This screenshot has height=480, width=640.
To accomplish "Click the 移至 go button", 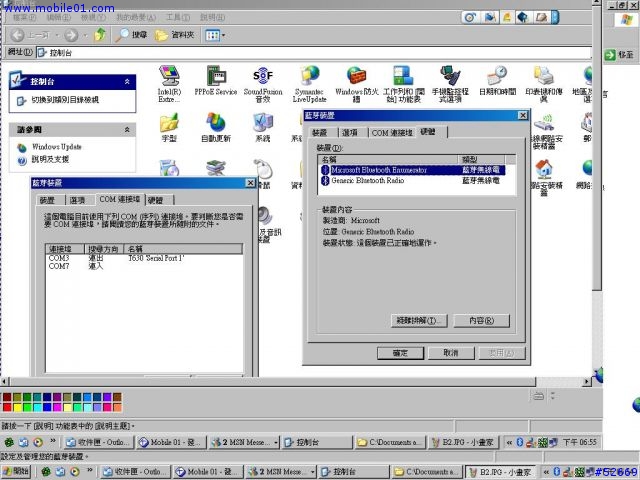I will click(x=620, y=55).
